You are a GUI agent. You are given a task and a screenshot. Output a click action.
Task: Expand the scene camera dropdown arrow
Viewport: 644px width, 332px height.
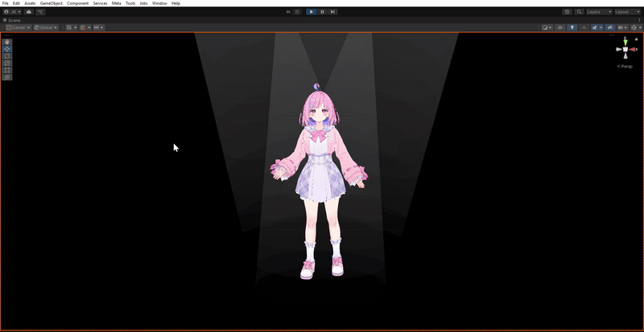pos(626,27)
